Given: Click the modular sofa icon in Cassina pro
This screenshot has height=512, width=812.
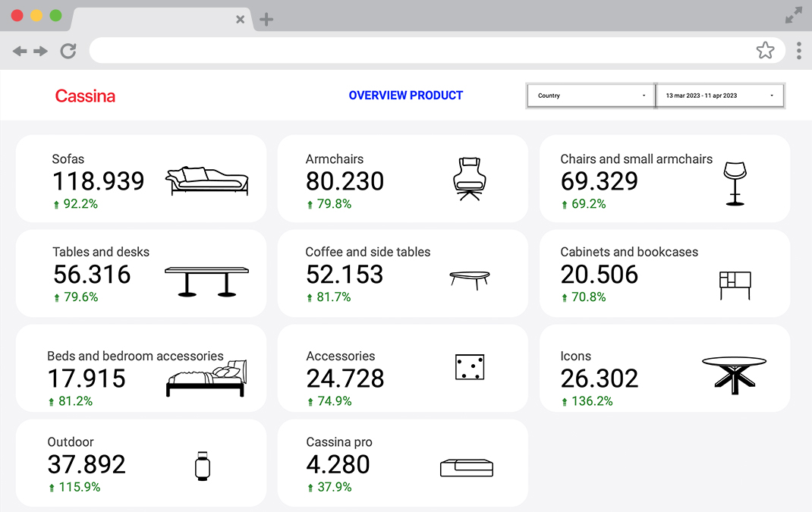Looking at the screenshot, I should pyautogui.click(x=467, y=467).
